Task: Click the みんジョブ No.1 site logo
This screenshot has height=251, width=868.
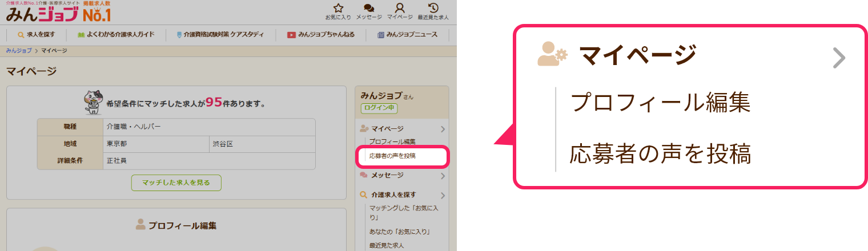Action: pyautogui.click(x=58, y=11)
